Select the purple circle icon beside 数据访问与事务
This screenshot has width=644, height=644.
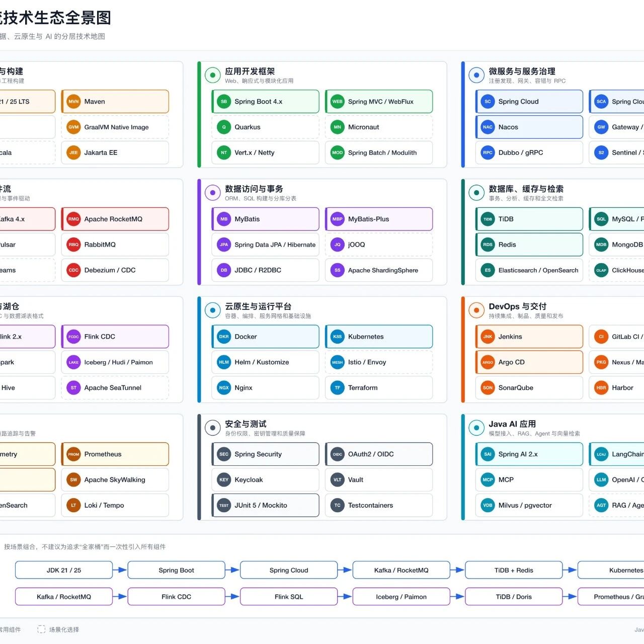coord(213,193)
